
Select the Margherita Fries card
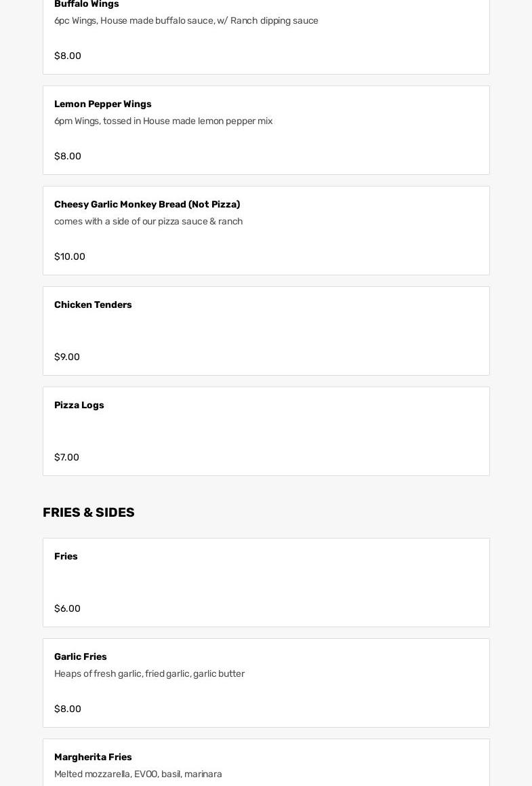click(x=266, y=763)
